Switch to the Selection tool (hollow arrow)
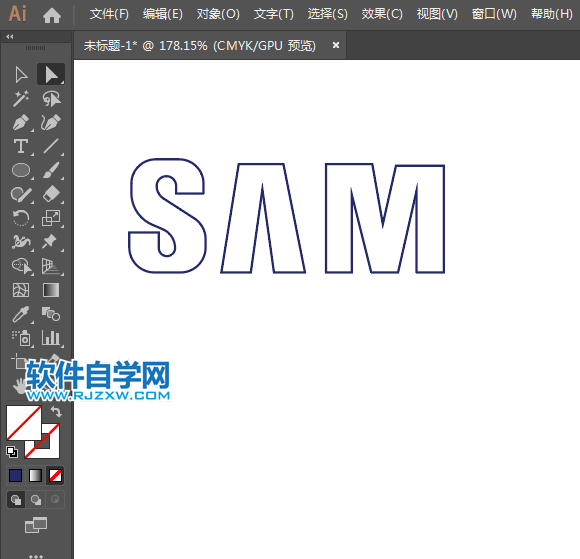The height and width of the screenshot is (559, 580). pos(21,75)
